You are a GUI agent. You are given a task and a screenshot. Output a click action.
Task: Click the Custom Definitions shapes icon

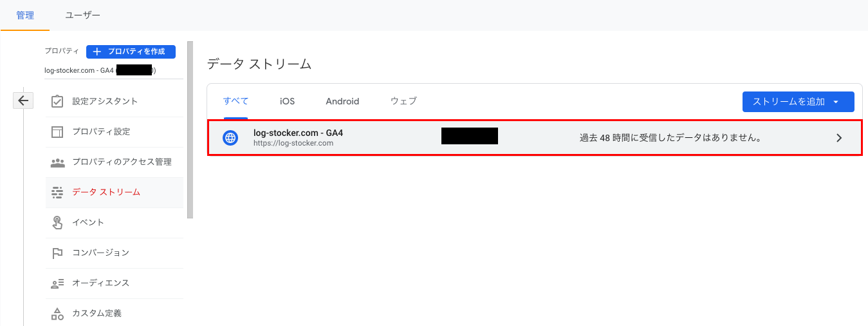[57, 314]
